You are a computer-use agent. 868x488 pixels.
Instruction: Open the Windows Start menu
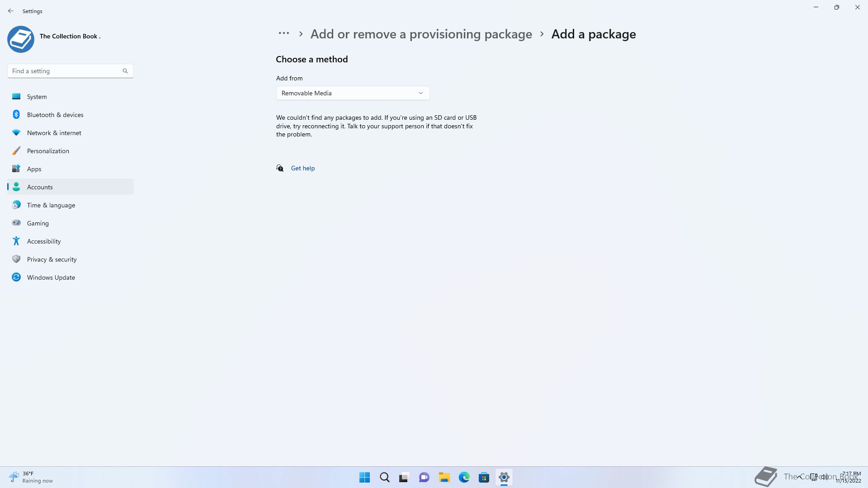pos(364,477)
